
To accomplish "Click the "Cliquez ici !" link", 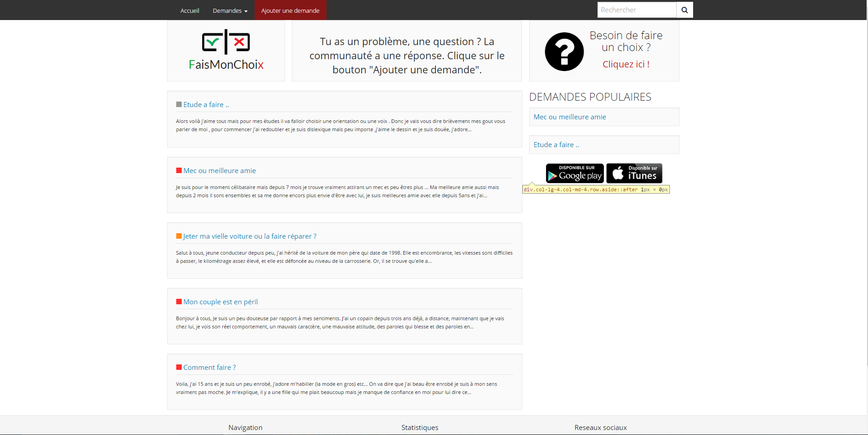I will (626, 64).
